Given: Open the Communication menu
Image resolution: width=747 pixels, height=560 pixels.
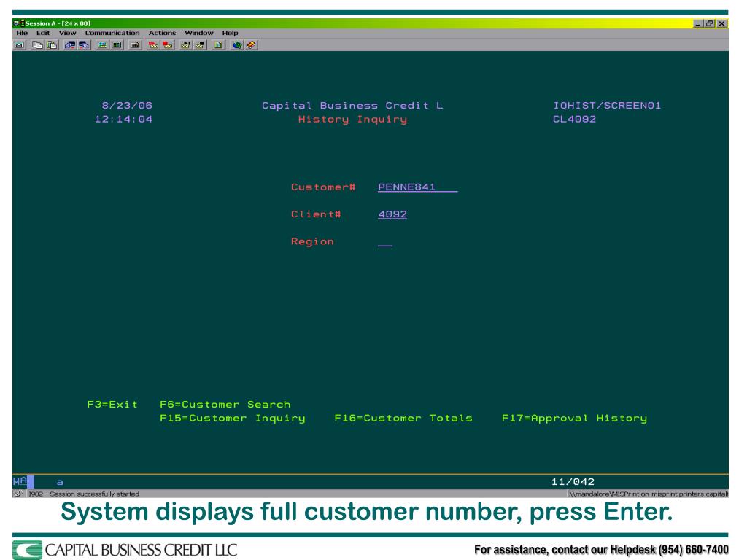Looking at the screenshot, I should [112, 33].
